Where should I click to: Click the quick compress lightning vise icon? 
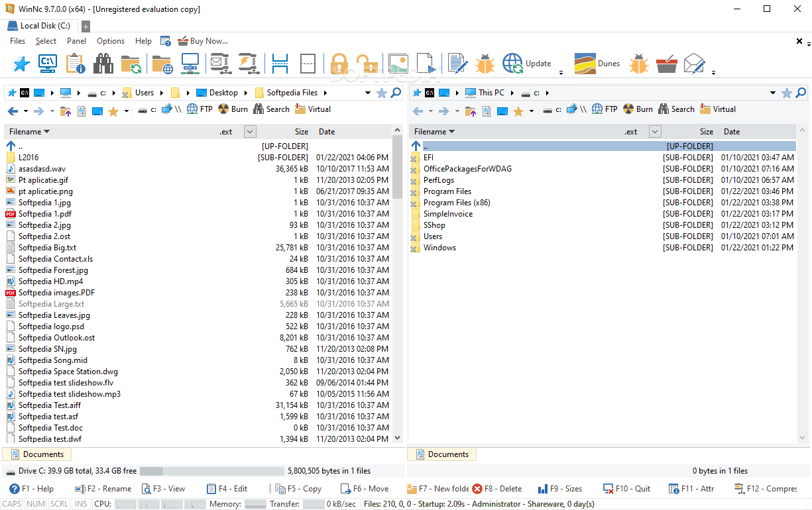coord(248,64)
